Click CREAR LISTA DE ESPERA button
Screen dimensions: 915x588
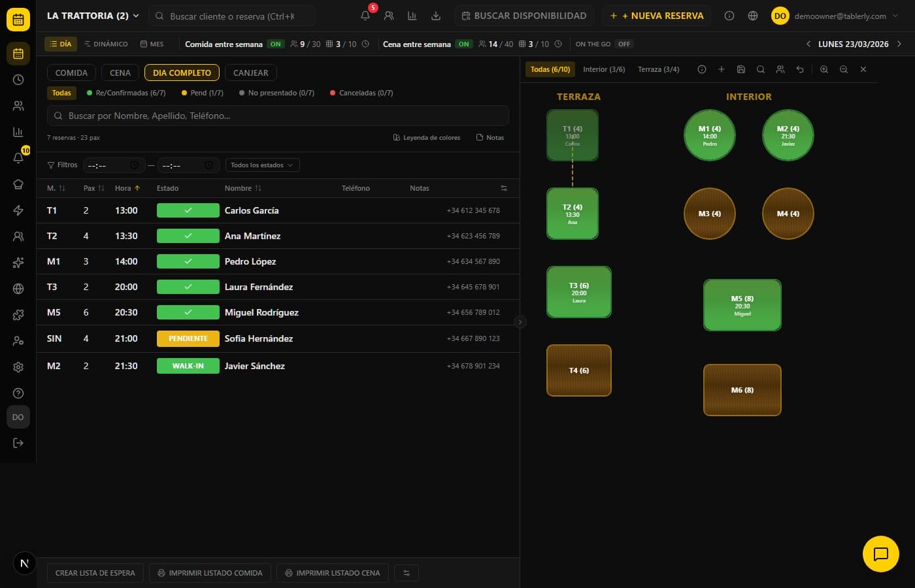95,573
